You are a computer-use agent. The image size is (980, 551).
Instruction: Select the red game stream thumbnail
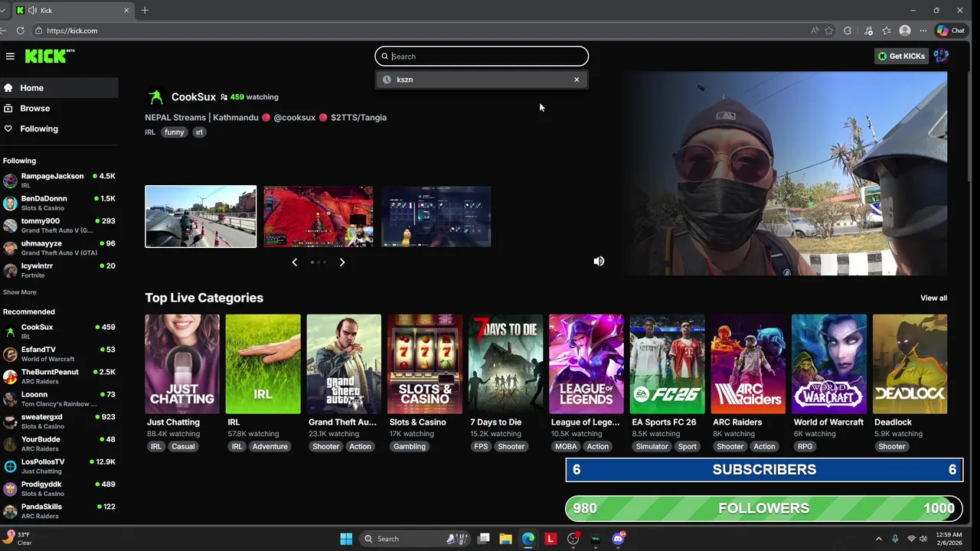pos(318,217)
